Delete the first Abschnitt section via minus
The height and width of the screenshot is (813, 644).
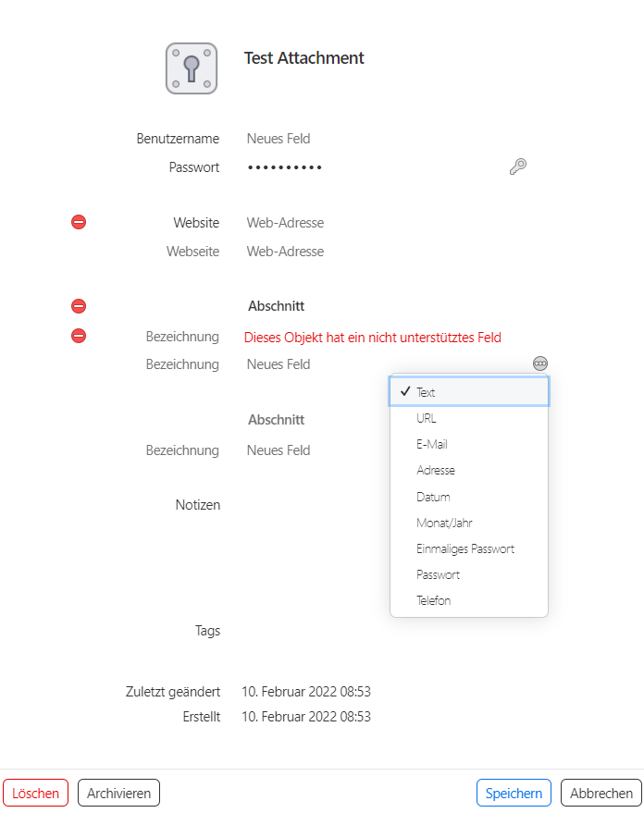79,306
